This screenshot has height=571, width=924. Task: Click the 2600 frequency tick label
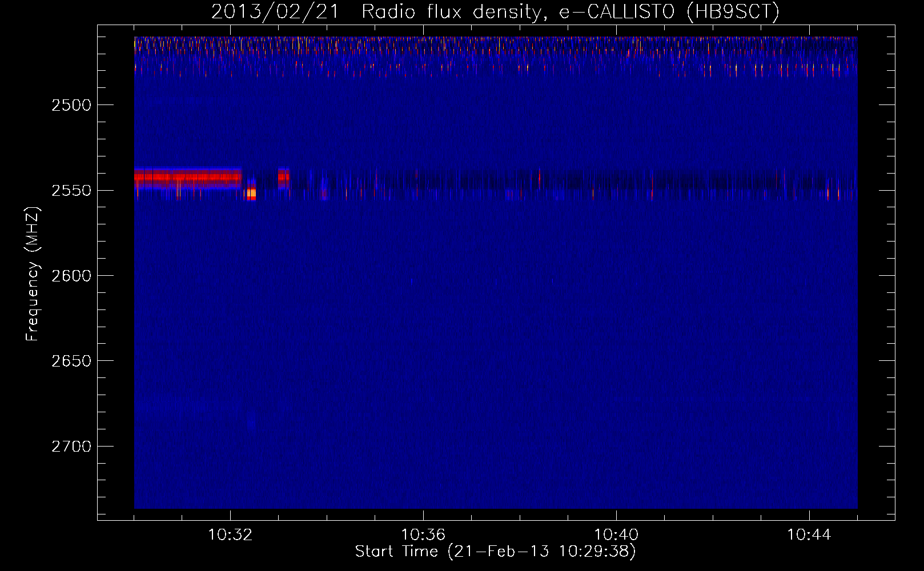71,275
